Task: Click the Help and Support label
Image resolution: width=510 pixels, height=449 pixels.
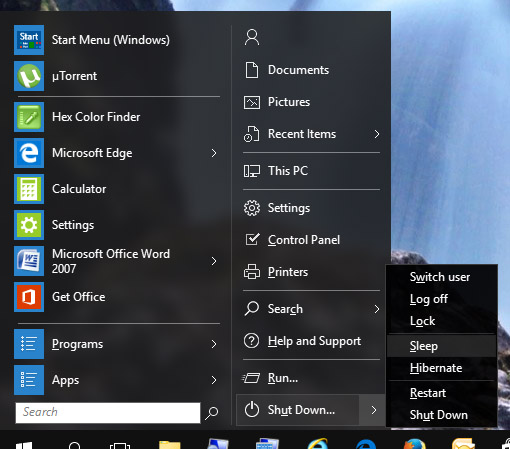Action: pyautogui.click(x=314, y=341)
